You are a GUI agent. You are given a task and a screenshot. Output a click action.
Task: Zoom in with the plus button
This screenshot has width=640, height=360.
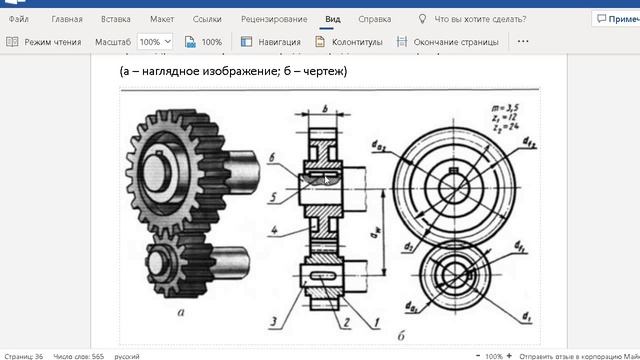point(509,356)
